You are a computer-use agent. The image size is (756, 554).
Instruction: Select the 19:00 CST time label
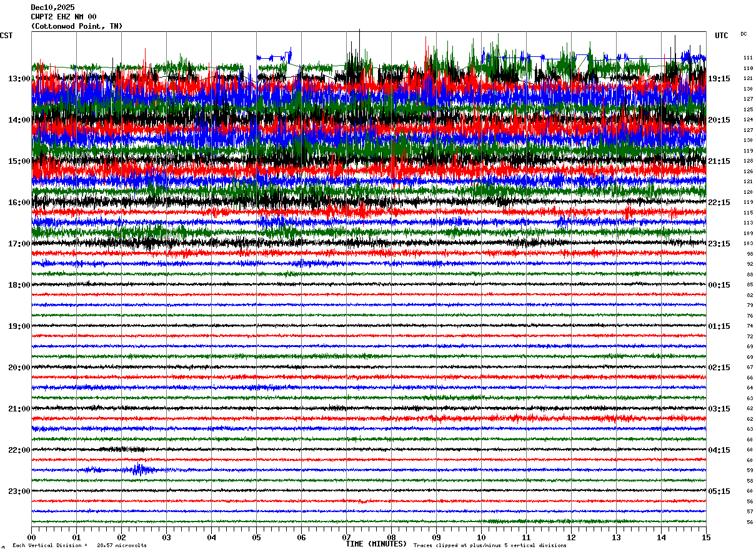(19, 326)
